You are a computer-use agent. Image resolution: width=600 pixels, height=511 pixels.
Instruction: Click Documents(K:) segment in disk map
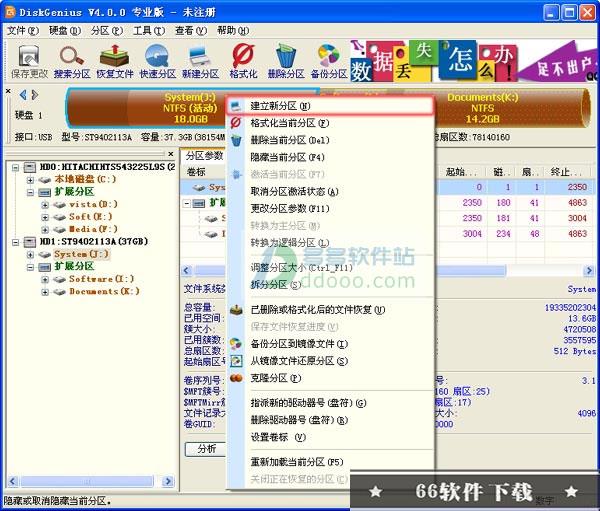[511, 108]
